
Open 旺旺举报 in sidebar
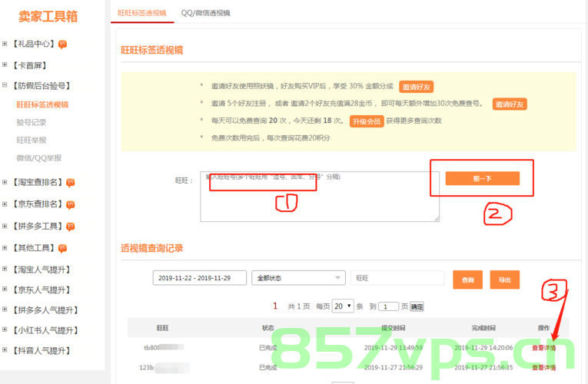coord(32,140)
